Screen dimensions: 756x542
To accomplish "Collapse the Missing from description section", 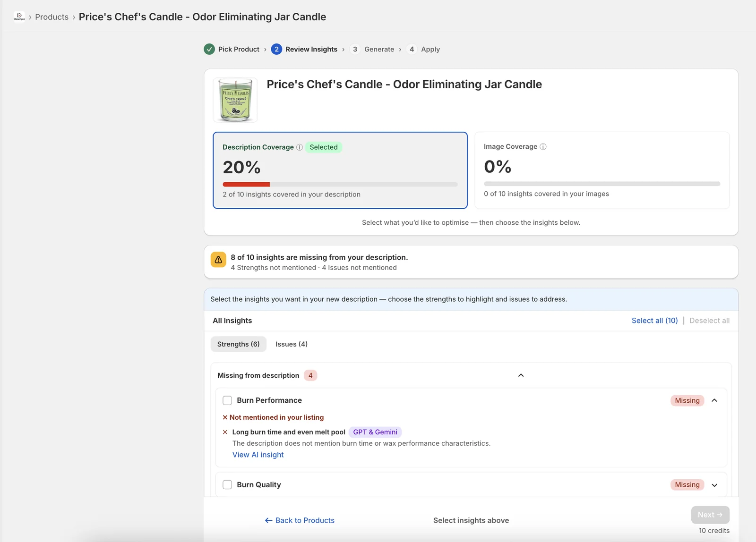I will (521, 375).
